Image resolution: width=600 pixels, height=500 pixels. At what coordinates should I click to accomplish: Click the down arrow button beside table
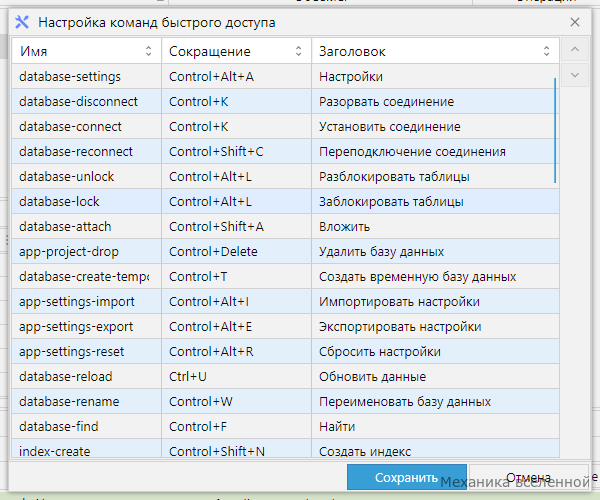pos(575,75)
